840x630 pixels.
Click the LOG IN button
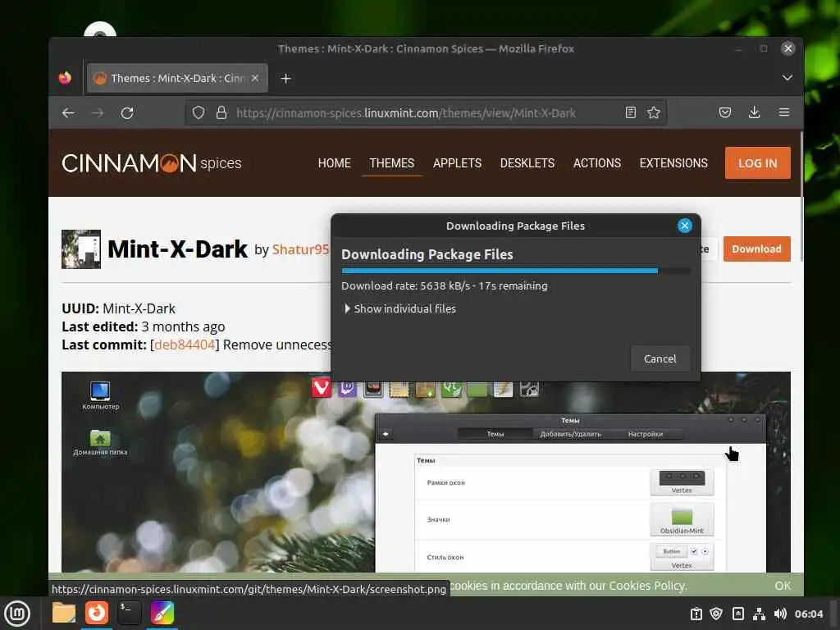click(757, 163)
